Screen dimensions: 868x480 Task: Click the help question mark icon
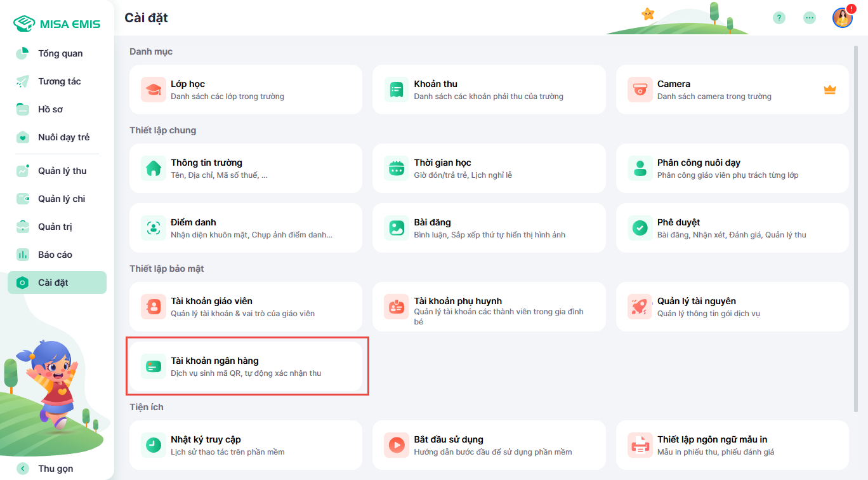[779, 18]
